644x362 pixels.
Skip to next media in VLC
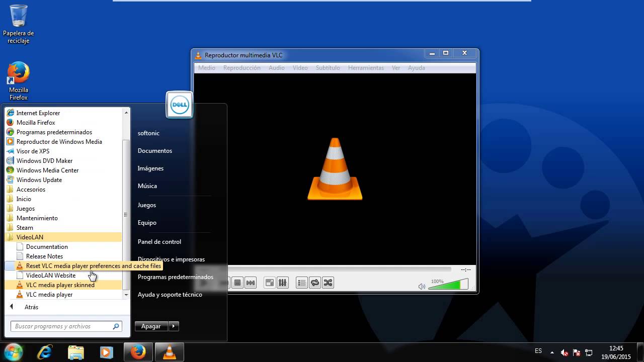click(251, 283)
